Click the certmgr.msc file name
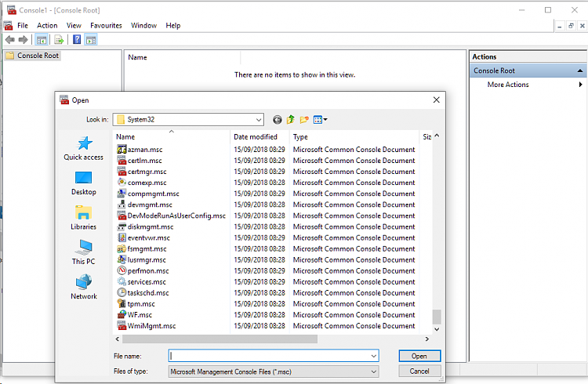Image resolution: width=588 pixels, height=384 pixels. 147,172
